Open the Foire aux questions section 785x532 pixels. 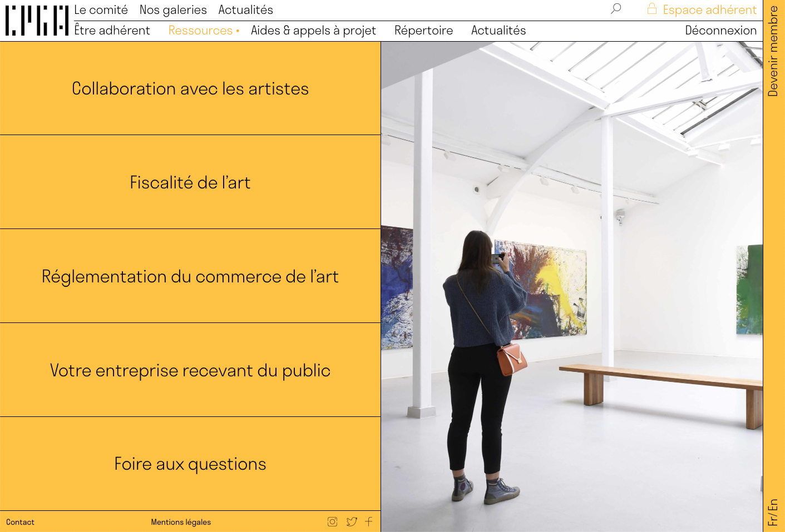(x=190, y=464)
